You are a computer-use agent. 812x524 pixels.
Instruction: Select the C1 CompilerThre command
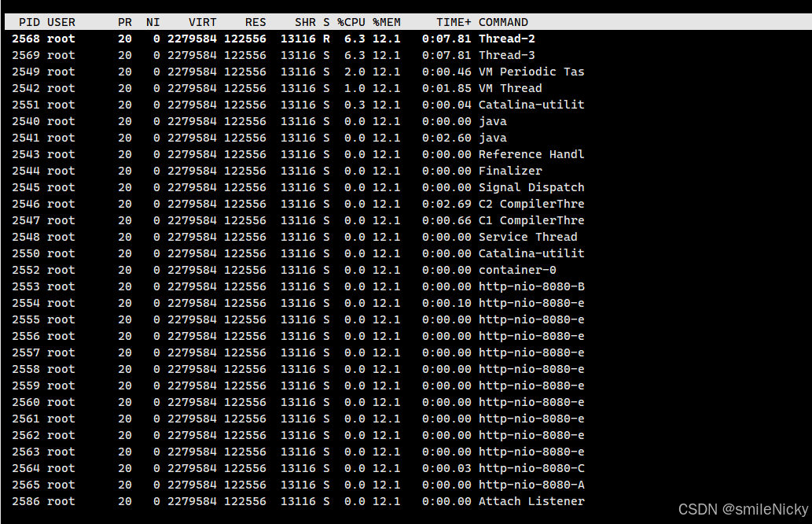tap(531, 220)
